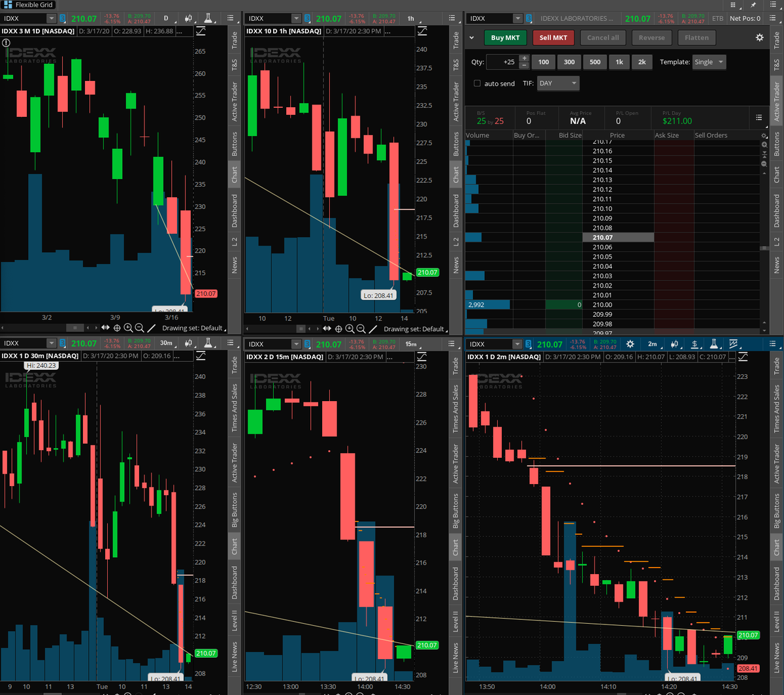
Task: Open symbol dropdown in 1h chart
Action: [x=296, y=18]
